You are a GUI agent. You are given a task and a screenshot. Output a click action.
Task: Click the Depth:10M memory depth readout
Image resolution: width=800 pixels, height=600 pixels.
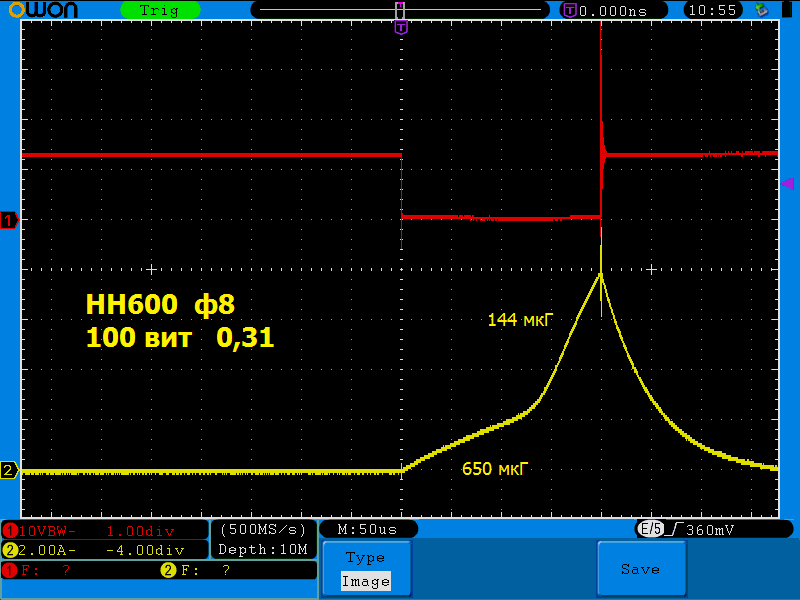point(263,549)
